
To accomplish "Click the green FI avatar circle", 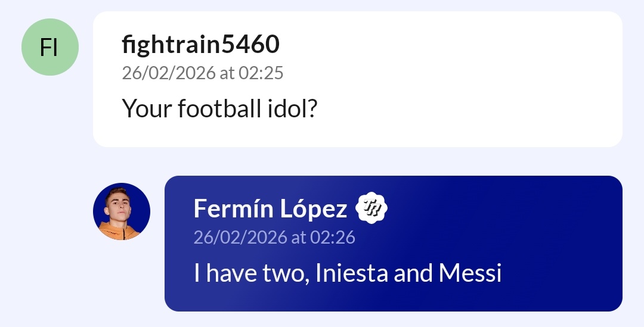I will click(50, 47).
